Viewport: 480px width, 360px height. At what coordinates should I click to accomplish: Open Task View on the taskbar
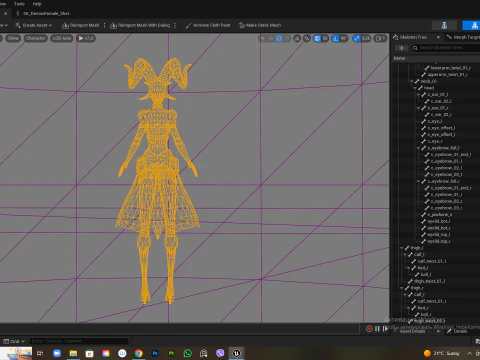pos(40,353)
